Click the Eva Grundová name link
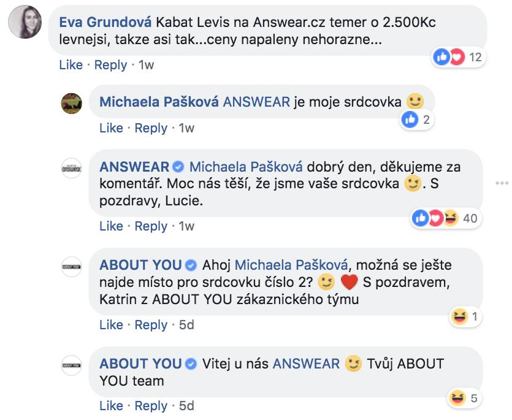Viewport: 512px width, 420px height. 105,22
